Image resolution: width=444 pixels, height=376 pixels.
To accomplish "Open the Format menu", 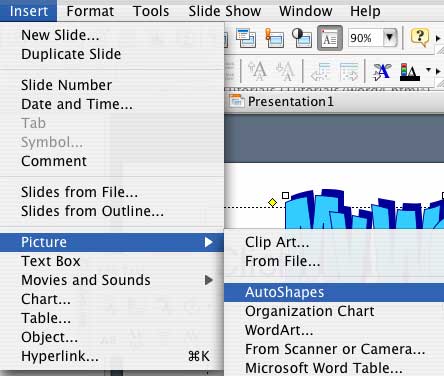I will tap(90, 11).
